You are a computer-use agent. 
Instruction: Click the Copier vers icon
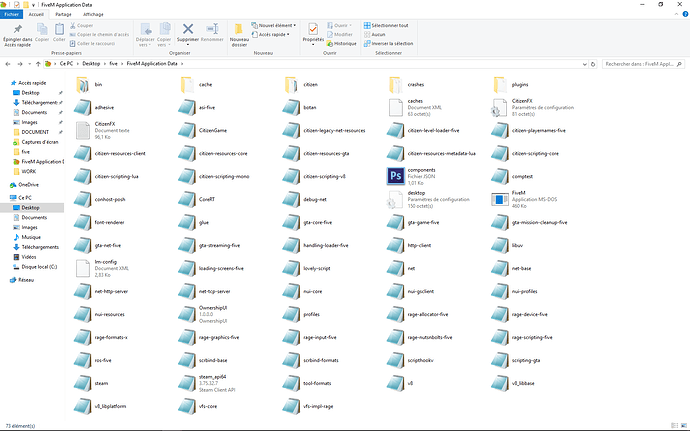(x=165, y=29)
